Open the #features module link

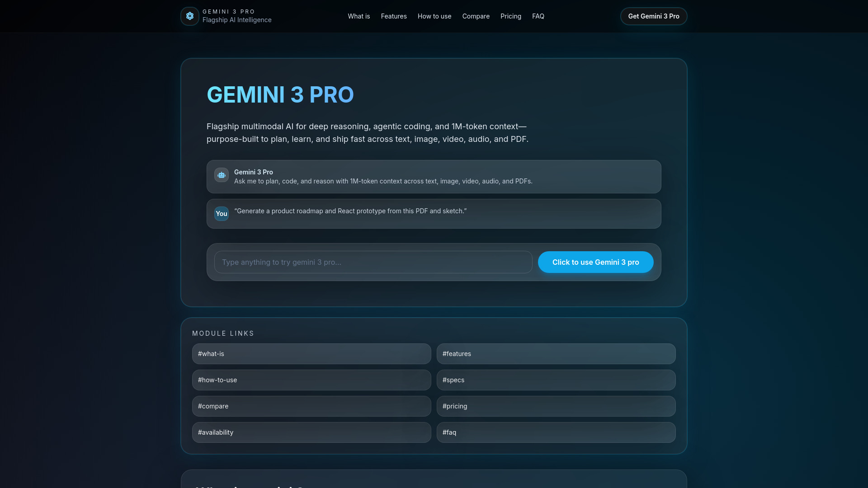pos(556,354)
